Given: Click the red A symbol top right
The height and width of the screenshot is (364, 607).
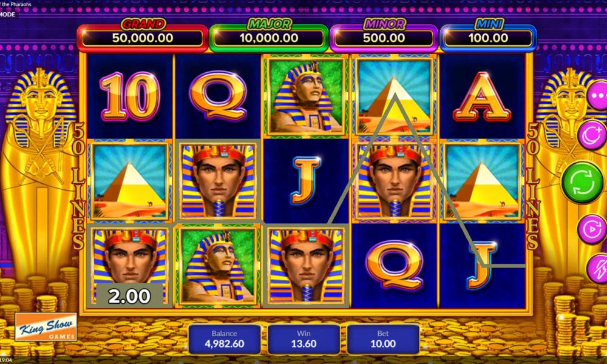Looking at the screenshot, I should click(x=482, y=96).
